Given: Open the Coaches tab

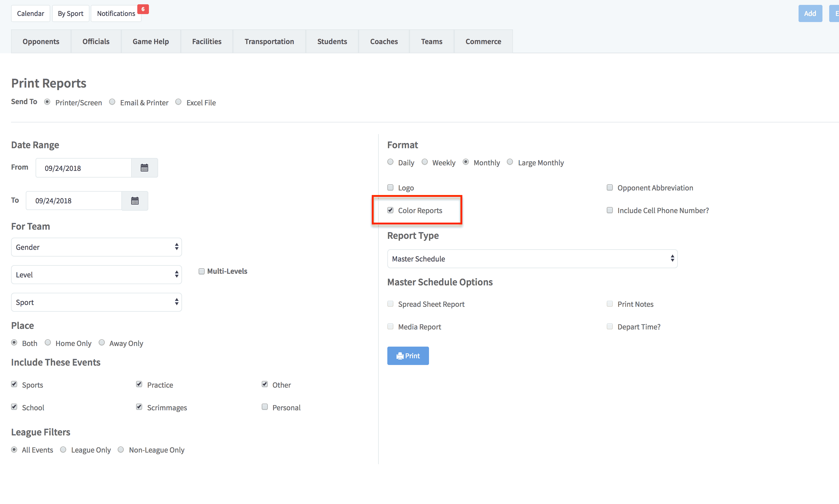Looking at the screenshot, I should click(384, 41).
